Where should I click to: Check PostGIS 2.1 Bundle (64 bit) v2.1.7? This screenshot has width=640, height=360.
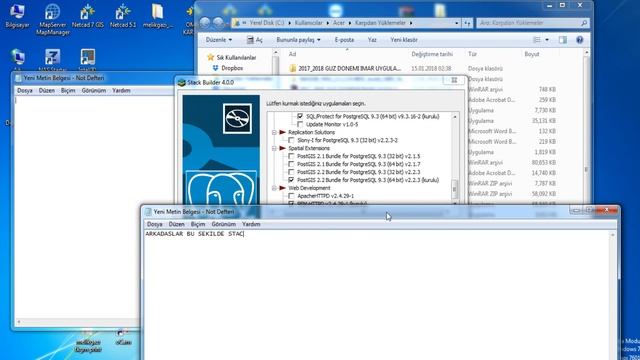pos(291,164)
